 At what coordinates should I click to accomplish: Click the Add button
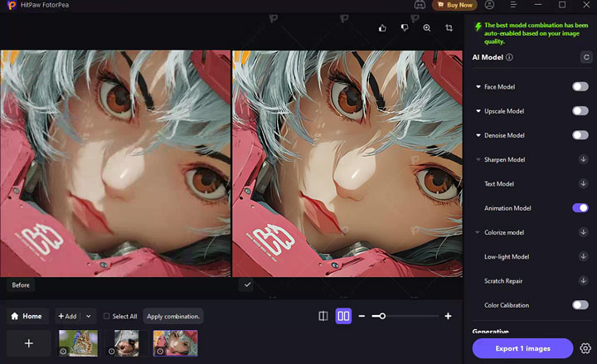click(x=68, y=316)
